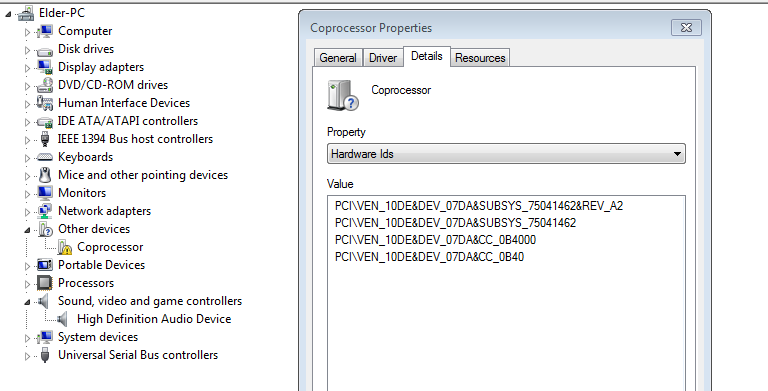Click the Universal Serial Bus controllers icon
Screen dimensions: 768x391
pyautogui.click(x=45, y=355)
